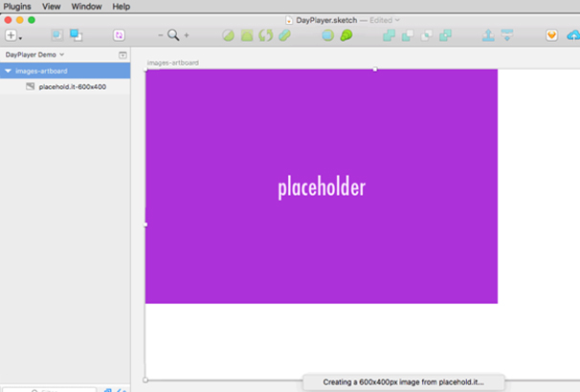
Task: Open the orange Mirror preview icon
Action: click(x=551, y=35)
